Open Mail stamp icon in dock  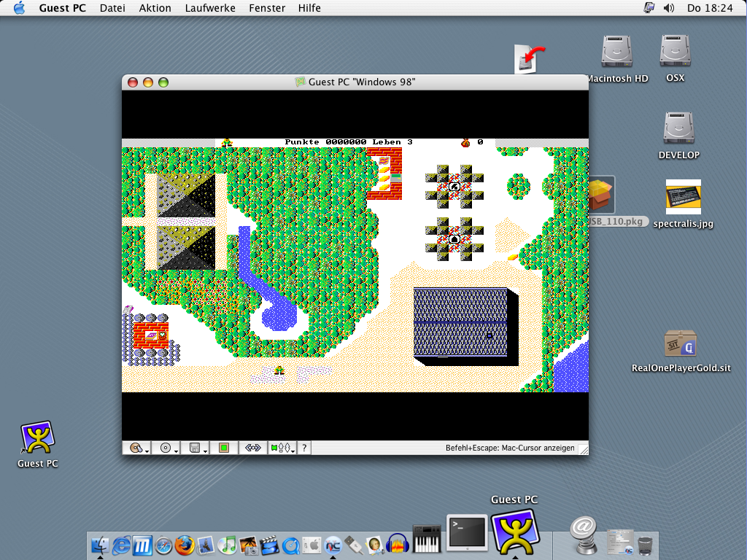pyautogui.click(x=206, y=545)
